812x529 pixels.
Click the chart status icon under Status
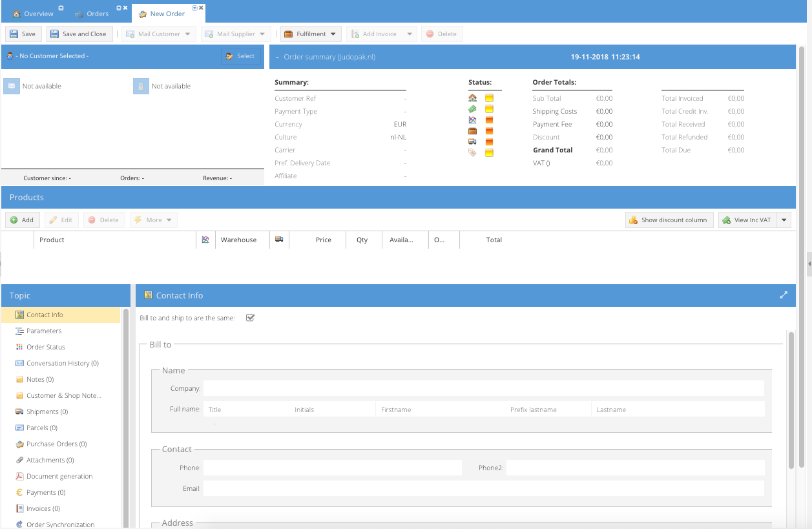tap(472, 120)
